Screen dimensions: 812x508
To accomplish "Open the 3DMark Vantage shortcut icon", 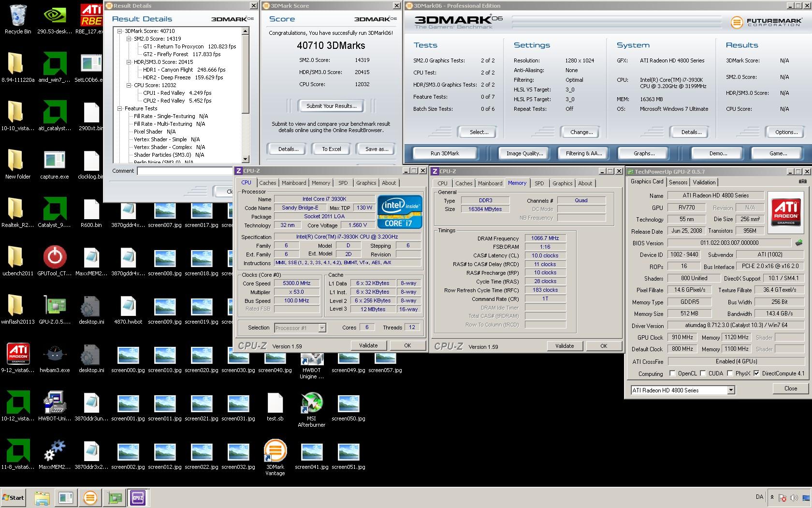I will 275,457.
